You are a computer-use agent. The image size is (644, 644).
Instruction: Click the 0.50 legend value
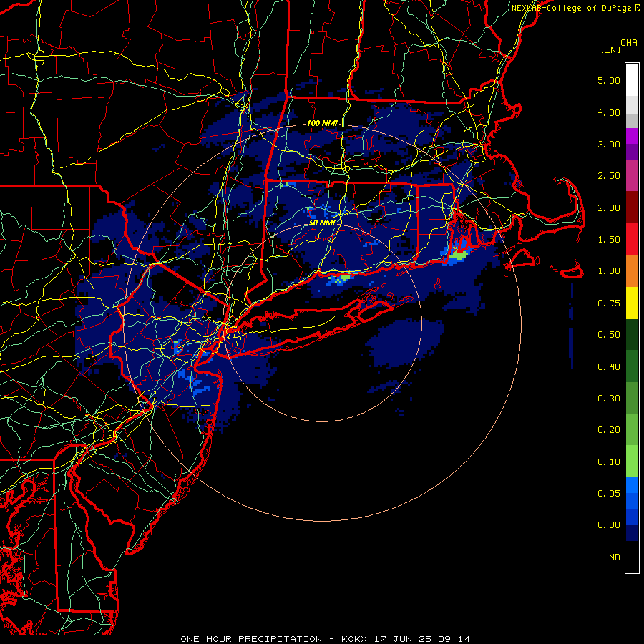click(609, 335)
